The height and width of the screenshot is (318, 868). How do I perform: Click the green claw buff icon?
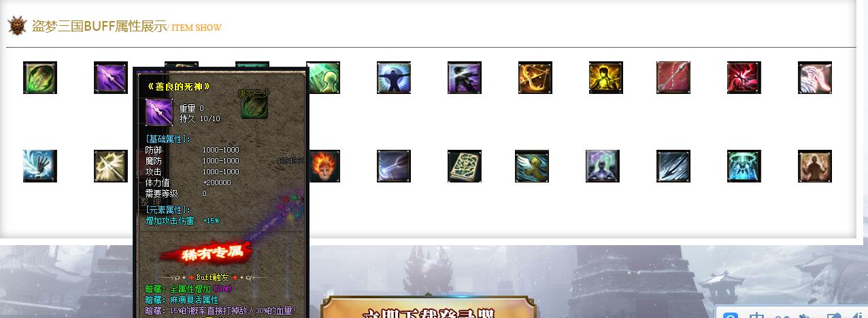(x=40, y=78)
